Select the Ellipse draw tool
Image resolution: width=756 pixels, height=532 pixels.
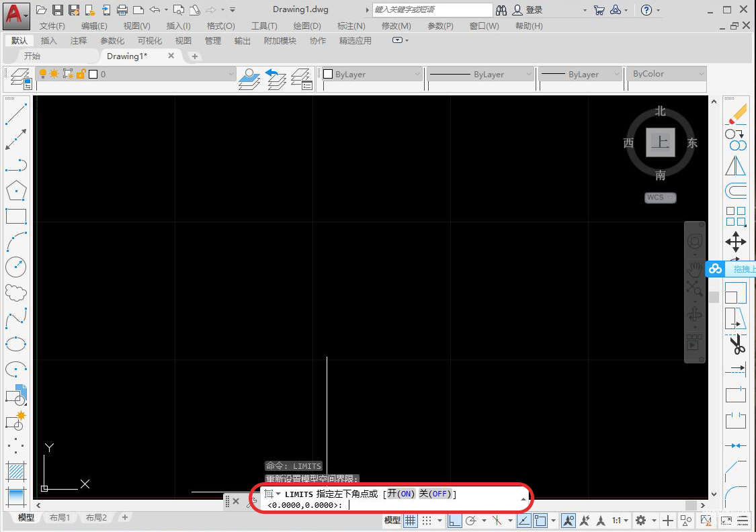16,344
